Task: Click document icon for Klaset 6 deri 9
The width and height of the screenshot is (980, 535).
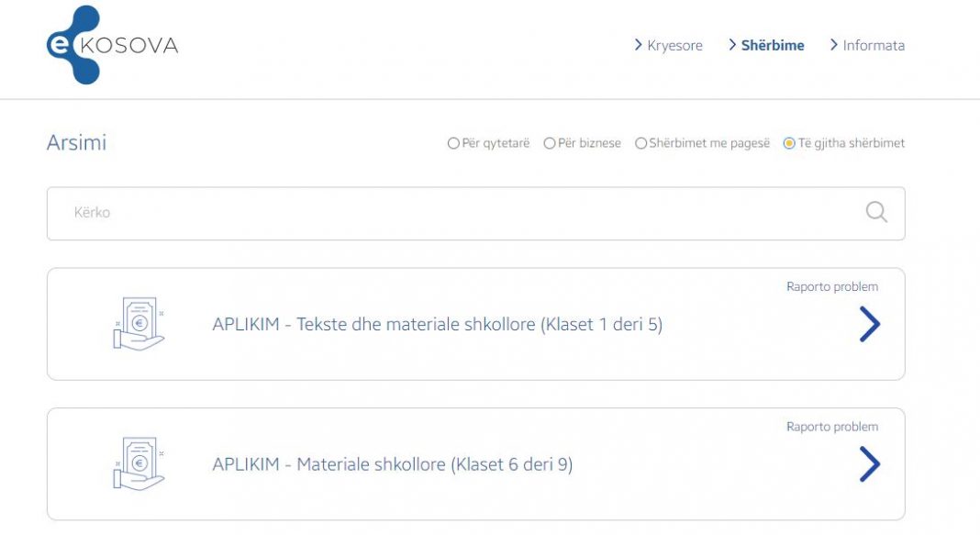Action: (x=139, y=463)
